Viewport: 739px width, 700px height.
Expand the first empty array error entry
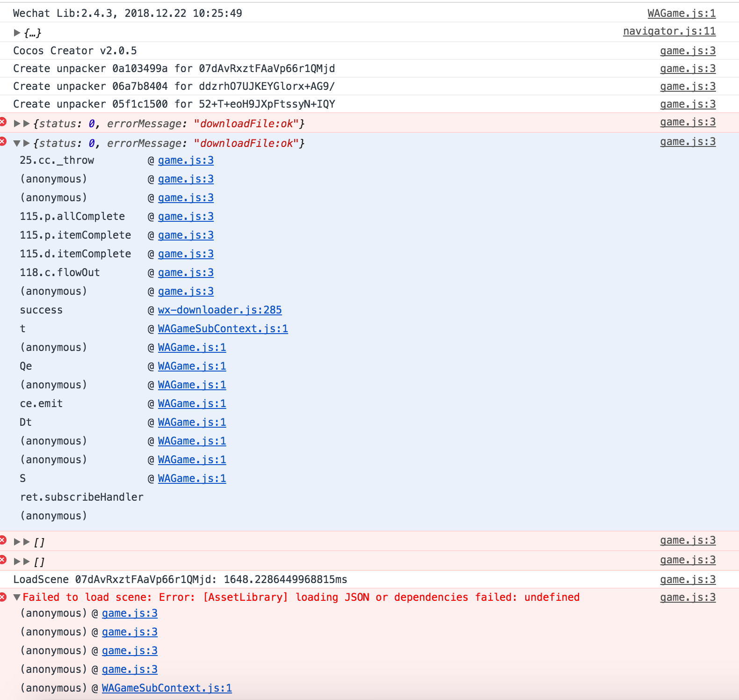point(17,542)
